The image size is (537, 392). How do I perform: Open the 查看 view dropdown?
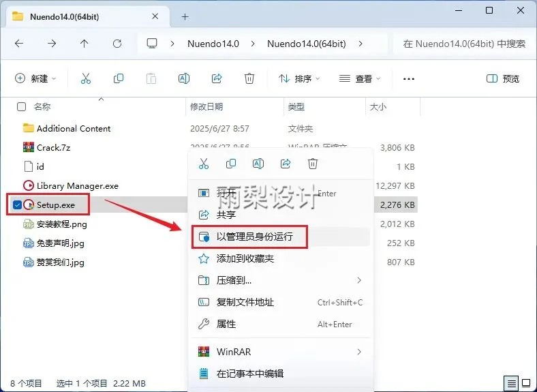(360, 79)
